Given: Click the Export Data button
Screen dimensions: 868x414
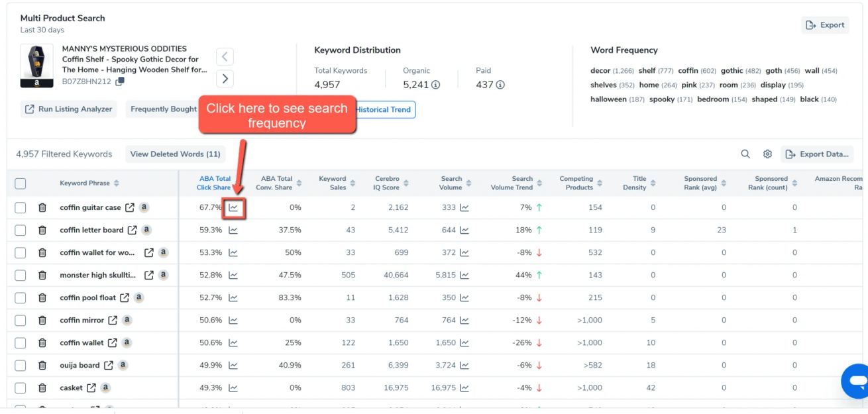Looking at the screenshot, I should click(817, 154).
